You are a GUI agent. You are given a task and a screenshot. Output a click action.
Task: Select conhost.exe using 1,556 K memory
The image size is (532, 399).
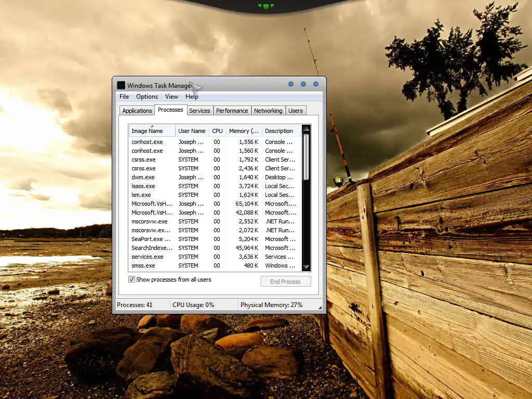click(215, 142)
